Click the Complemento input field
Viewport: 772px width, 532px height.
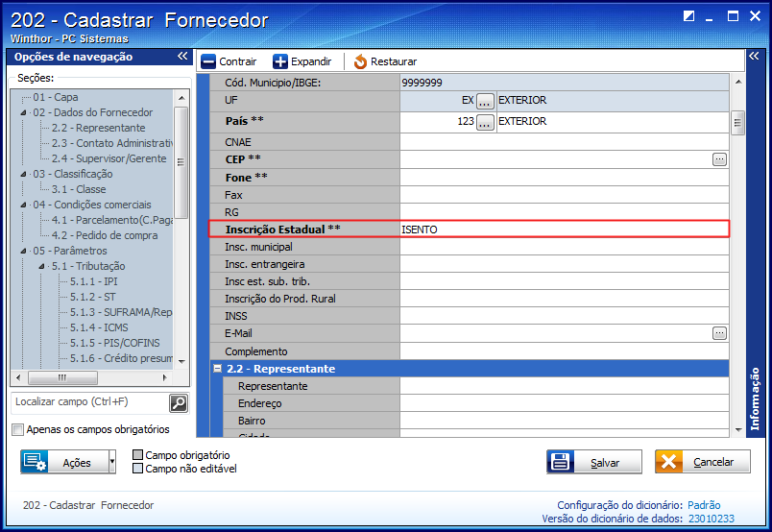pos(565,351)
